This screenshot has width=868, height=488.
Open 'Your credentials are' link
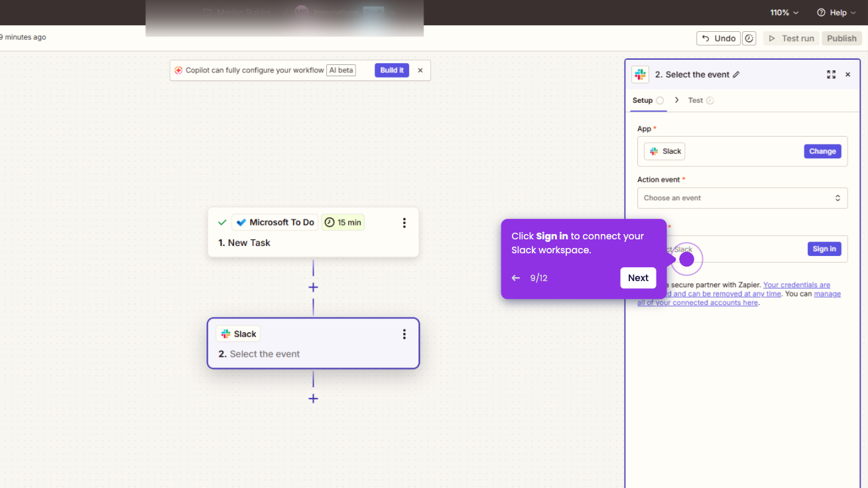(x=796, y=285)
